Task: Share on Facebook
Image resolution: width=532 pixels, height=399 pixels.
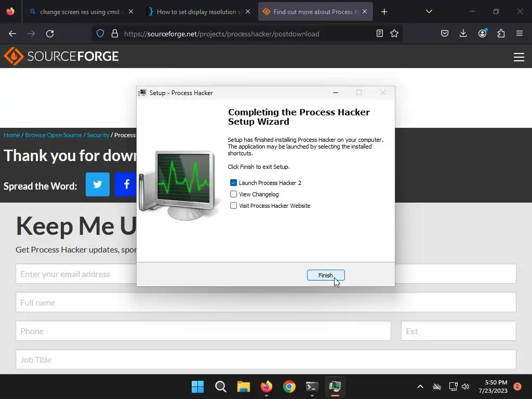Action: click(x=126, y=184)
